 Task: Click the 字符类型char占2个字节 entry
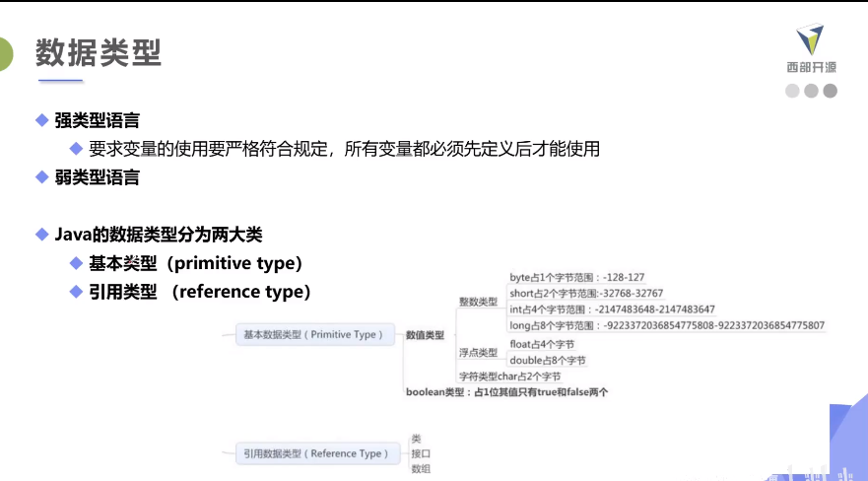click(509, 377)
